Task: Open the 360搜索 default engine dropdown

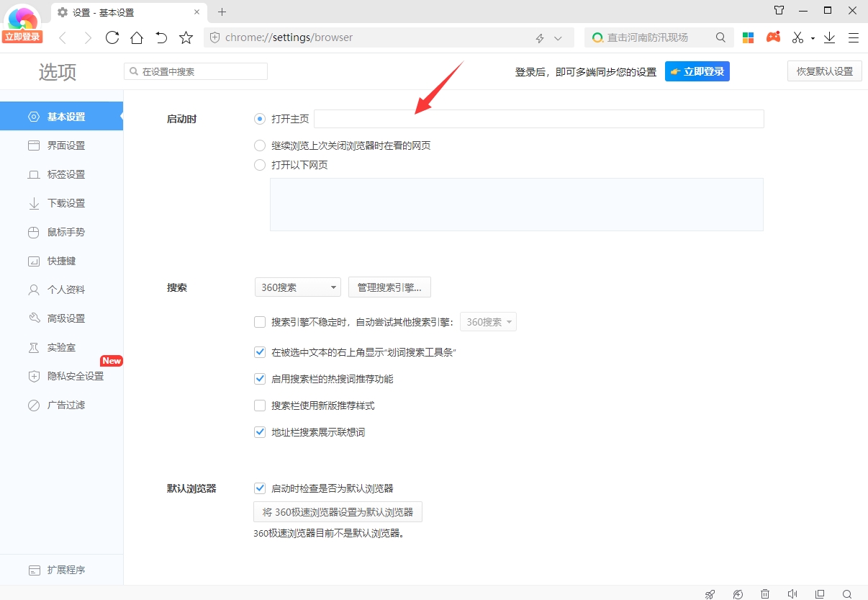Action: pos(298,287)
